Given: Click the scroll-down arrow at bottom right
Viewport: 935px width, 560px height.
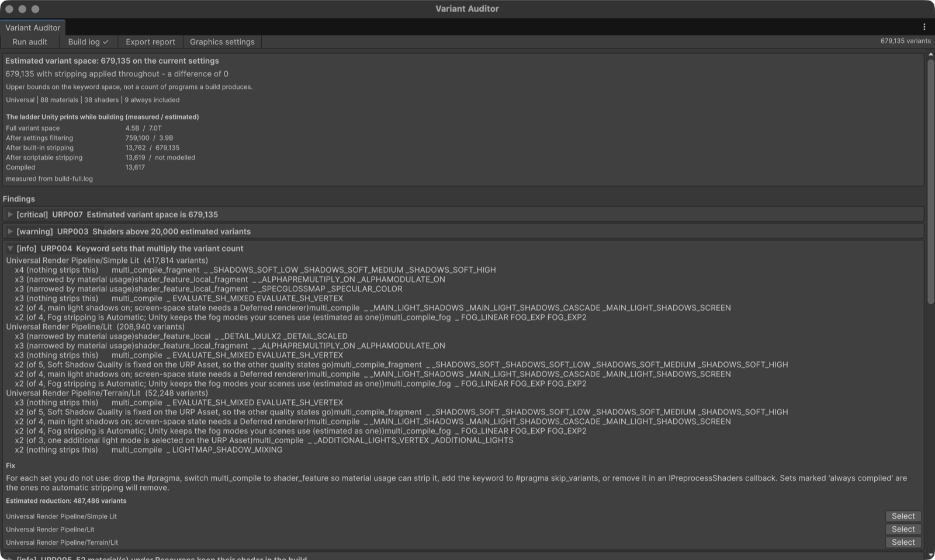Looking at the screenshot, I should [930, 555].
